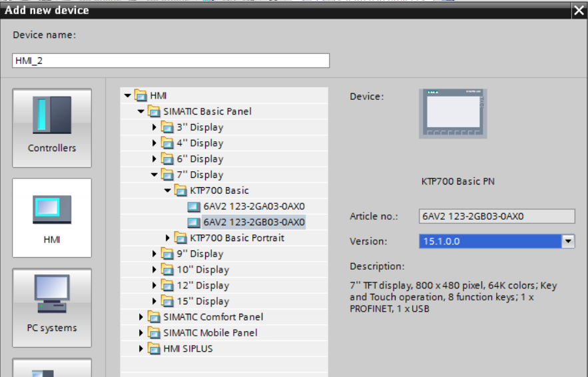This screenshot has height=377, width=588.
Task: Select device 6AV2 123-2GB03-0AX0
Action: [254, 222]
